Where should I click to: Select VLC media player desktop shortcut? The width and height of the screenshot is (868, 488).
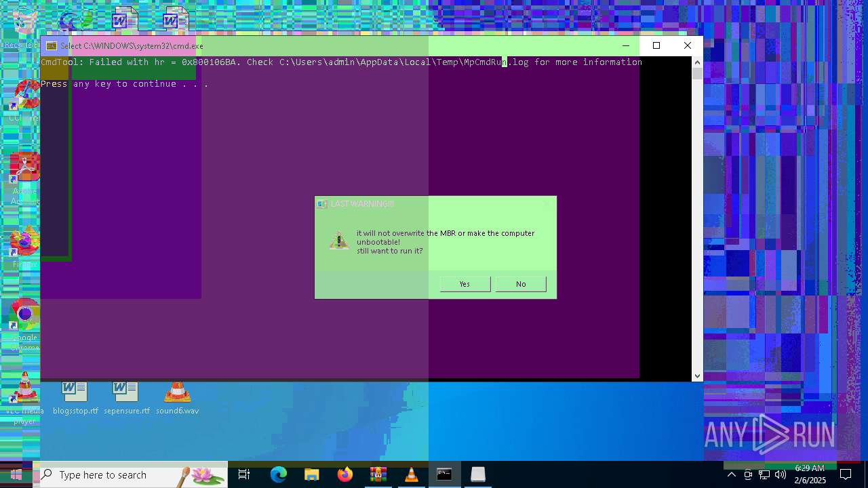pos(24,399)
